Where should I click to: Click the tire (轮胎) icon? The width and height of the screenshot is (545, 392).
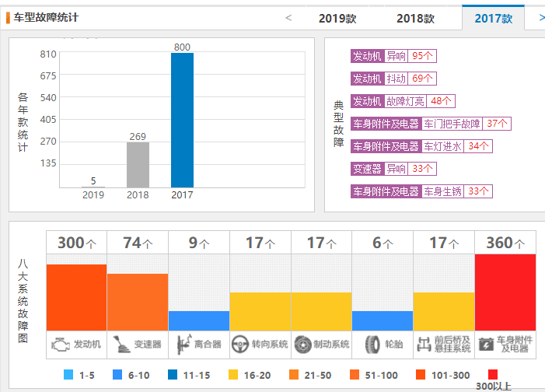pyautogui.click(x=372, y=345)
